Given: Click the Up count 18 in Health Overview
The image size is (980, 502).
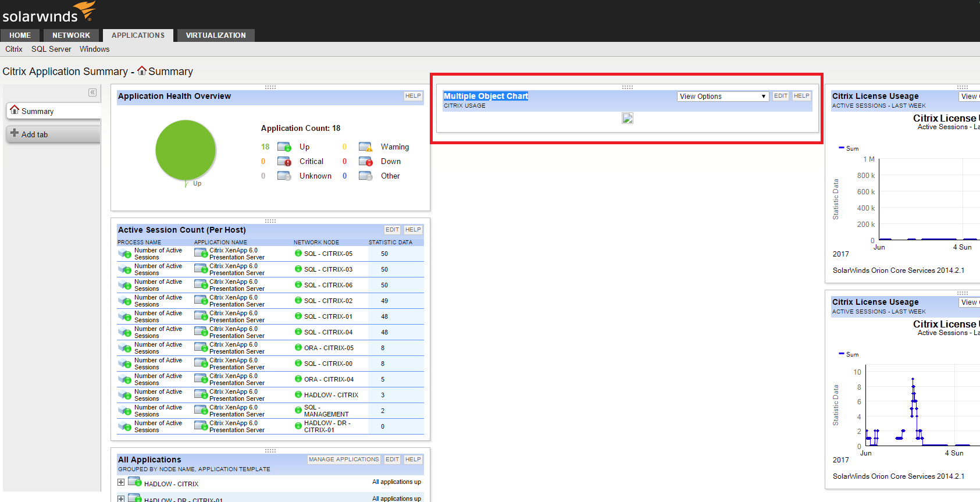Looking at the screenshot, I should (265, 147).
